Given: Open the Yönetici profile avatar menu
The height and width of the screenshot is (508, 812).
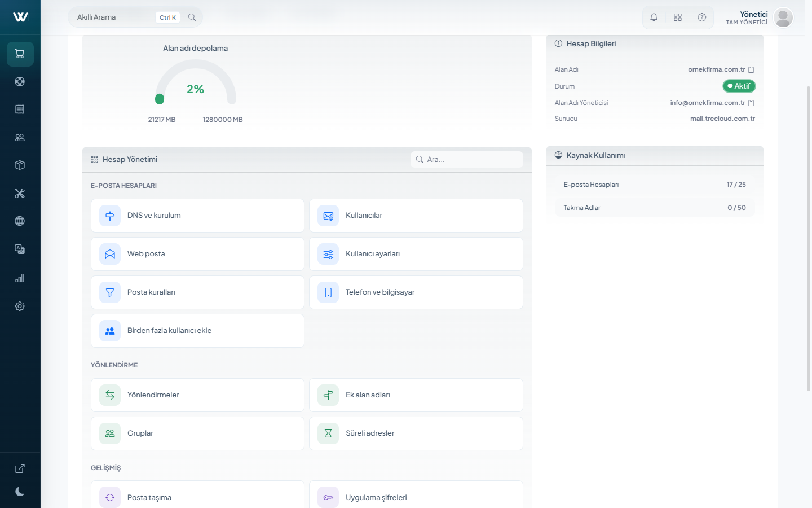Looking at the screenshot, I should click(783, 17).
